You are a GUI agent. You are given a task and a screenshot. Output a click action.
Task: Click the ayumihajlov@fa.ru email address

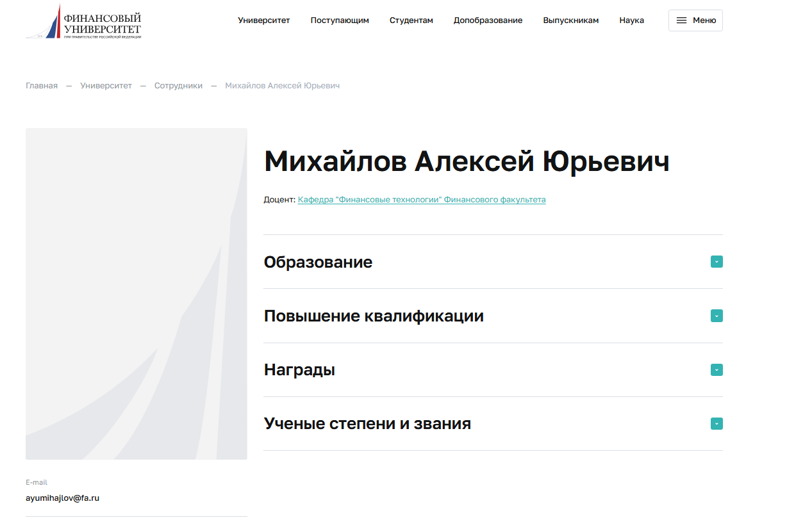[62, 498]
